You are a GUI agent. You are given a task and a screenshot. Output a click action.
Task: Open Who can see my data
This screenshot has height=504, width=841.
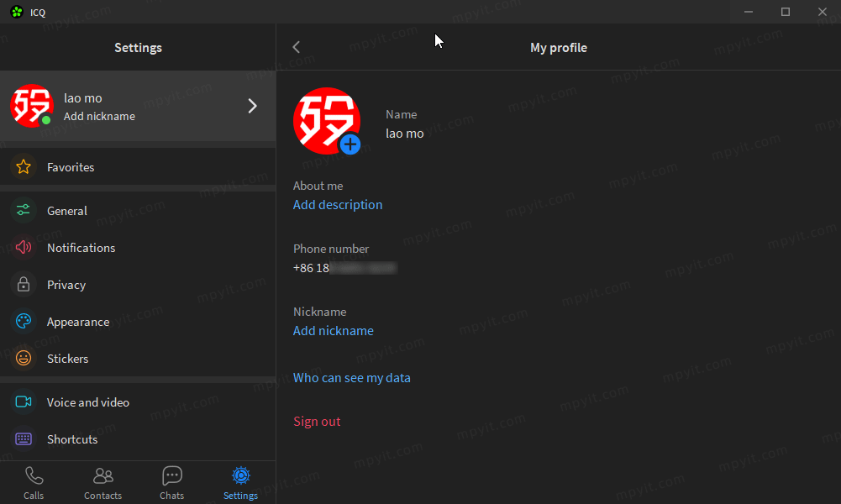(352, 378)
